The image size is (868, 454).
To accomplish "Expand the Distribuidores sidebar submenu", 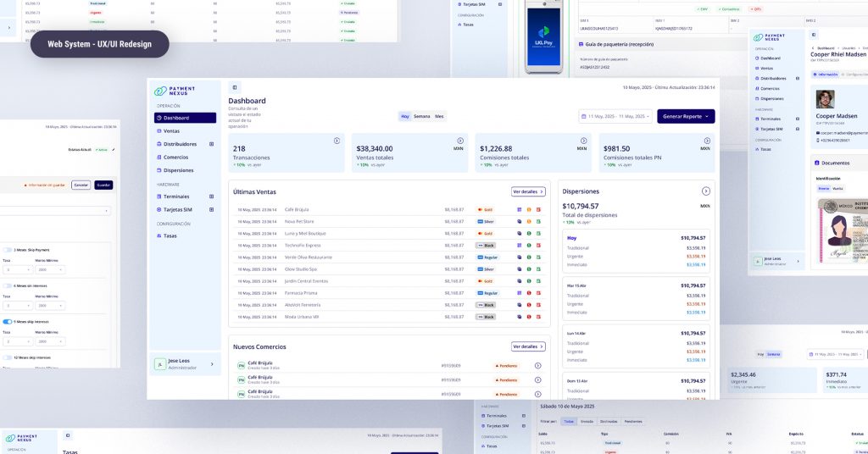I will pos(211,144).
